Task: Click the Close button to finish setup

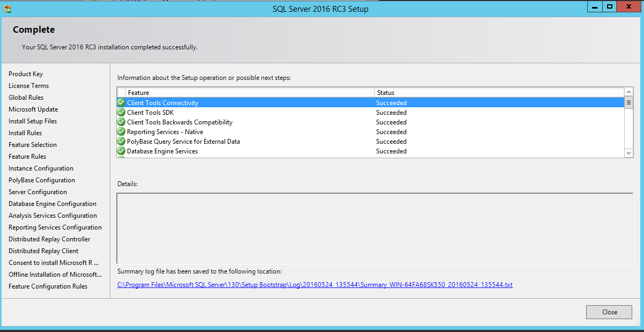Action: [609, 312]
